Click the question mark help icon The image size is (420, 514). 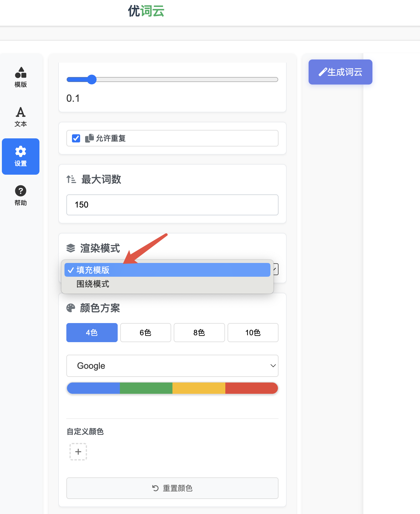pyautogui.click(x=21, y=191)
